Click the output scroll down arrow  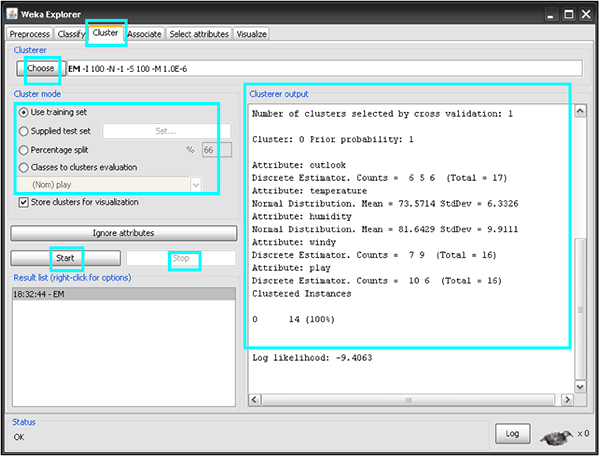(580, 386)
